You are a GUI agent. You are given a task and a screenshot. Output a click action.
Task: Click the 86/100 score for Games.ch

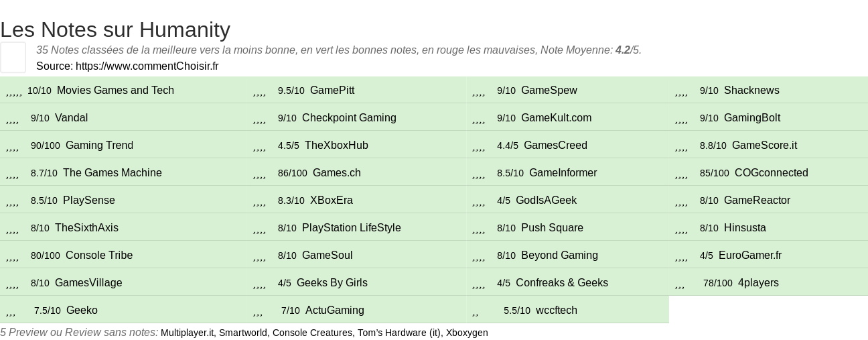293,173
